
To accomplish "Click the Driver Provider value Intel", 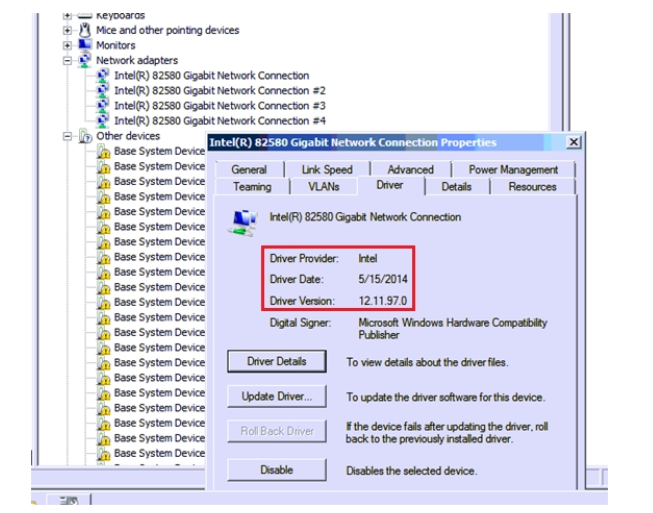I will [368, 258].
